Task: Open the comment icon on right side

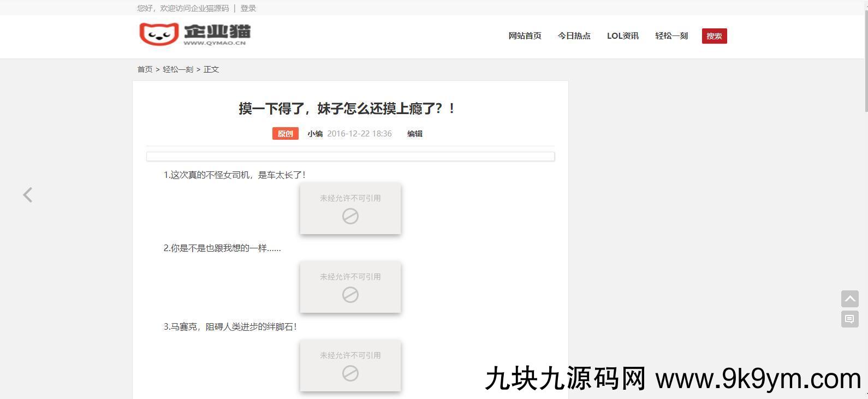Action: [849, 319]
